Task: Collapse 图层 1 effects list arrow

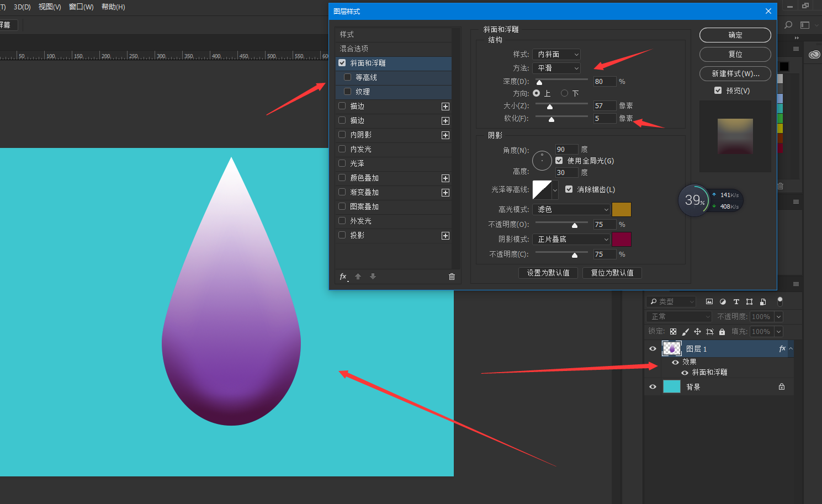Action: (791, 349)
